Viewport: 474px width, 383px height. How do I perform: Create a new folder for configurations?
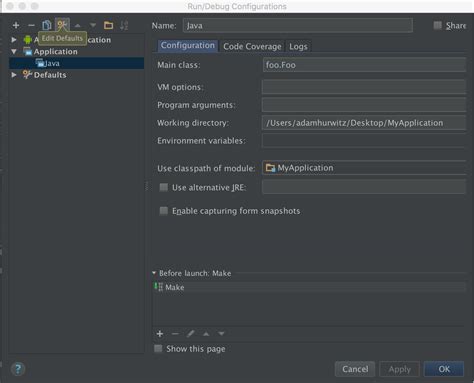point(108,25)
